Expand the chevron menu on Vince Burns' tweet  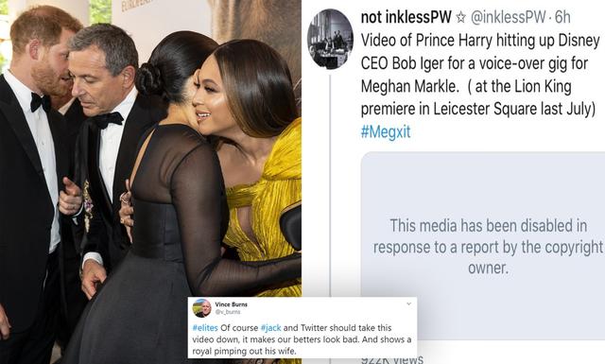[x=408, y=303]
